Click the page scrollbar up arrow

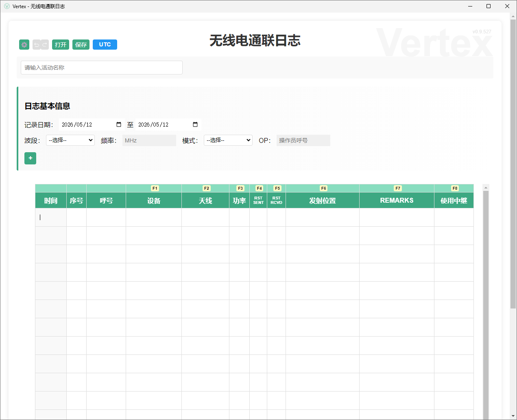click(x=513, y=16)
